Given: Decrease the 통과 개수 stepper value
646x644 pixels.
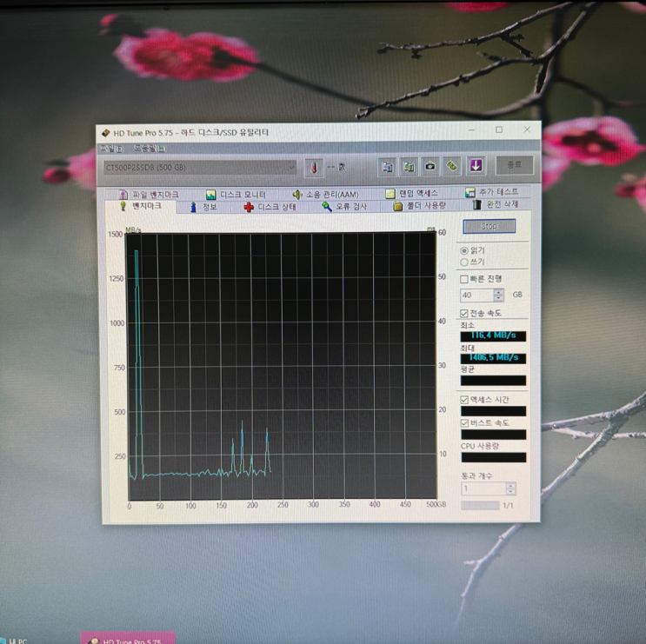Looking at the screenshot, I should (x=510, y=491).
